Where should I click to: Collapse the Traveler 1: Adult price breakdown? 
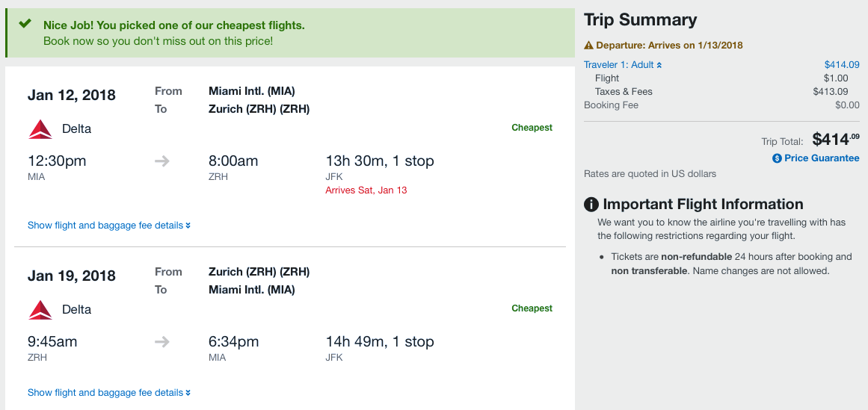(x=623, y=65)
